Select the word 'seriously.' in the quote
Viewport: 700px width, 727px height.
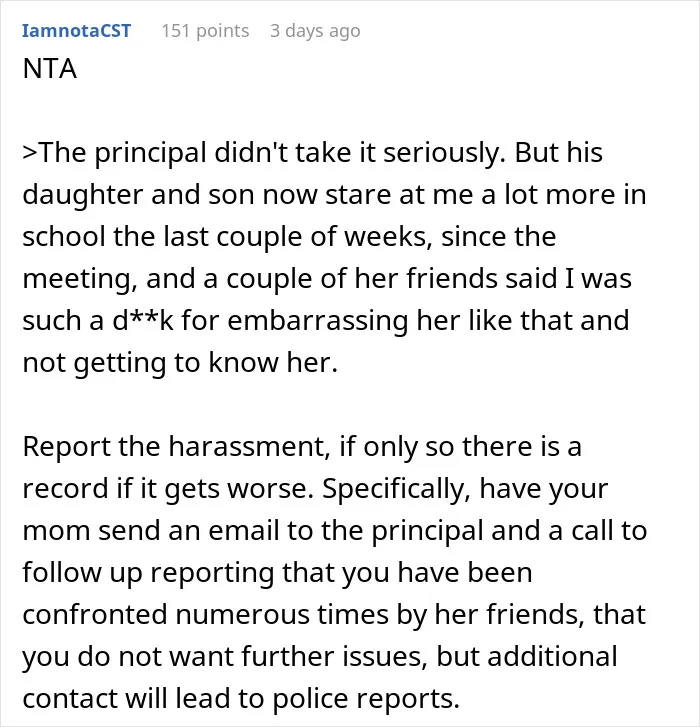[x=445, y=153]
